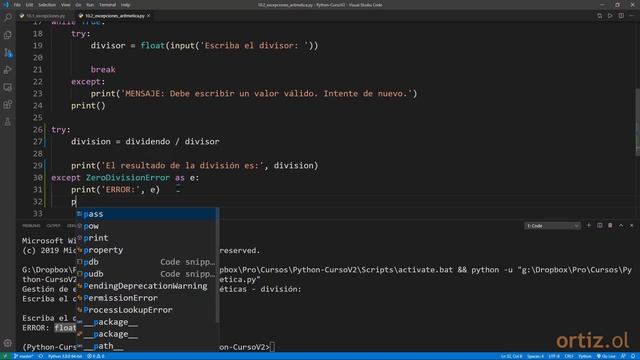Viewport: 640px width, 360px height.
Task: Click master git branch in status bar
Action: coord(24,356)
